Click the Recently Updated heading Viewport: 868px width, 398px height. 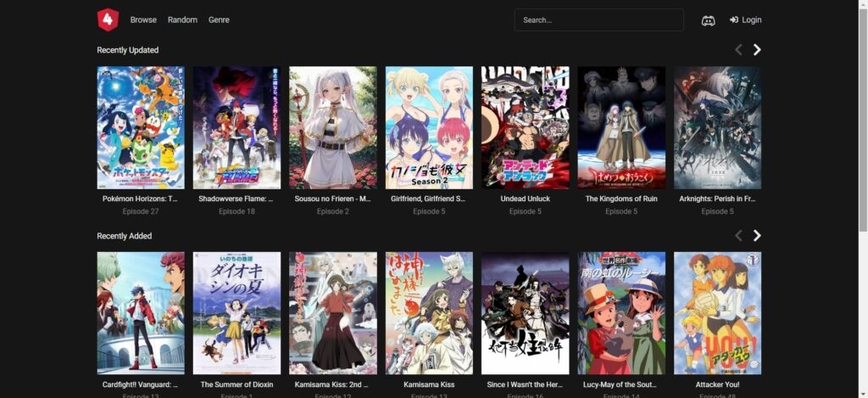click(x=128, y=50)
